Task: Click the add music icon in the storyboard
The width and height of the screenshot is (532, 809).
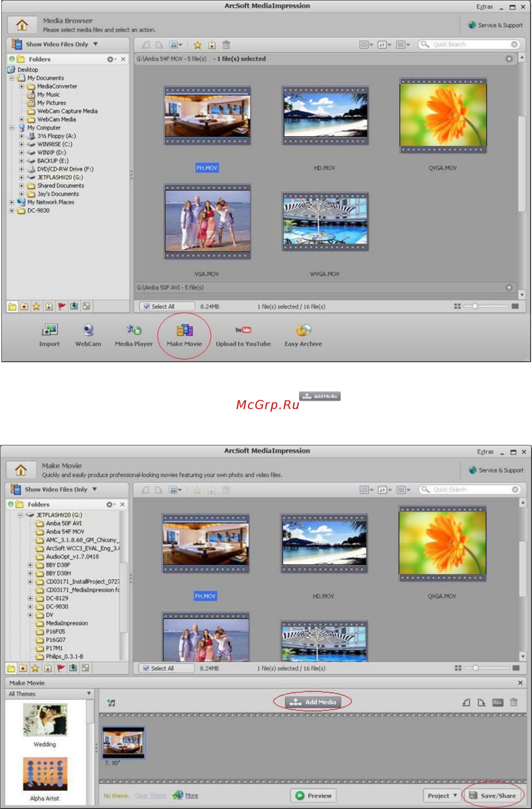Action: coord(111,702)
